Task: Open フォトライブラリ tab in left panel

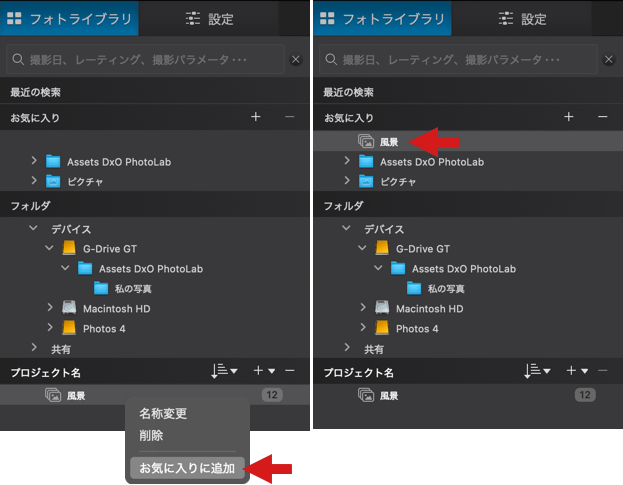Action: tap(69, 19)
